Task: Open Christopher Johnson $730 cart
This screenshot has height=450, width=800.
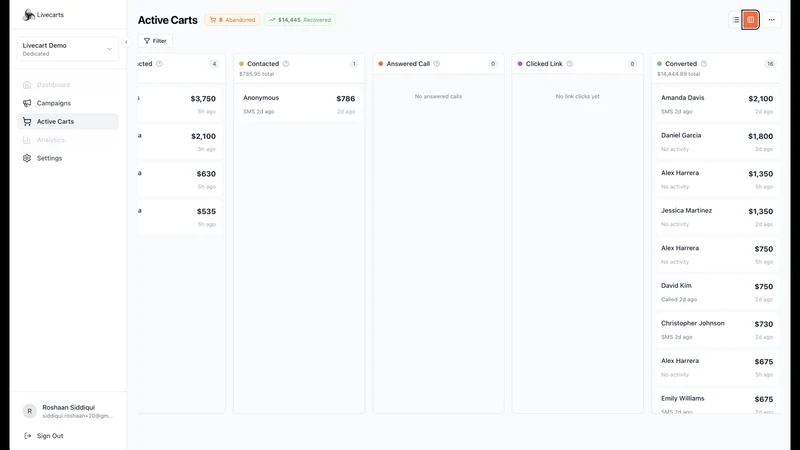Action: tap(717, 330)
